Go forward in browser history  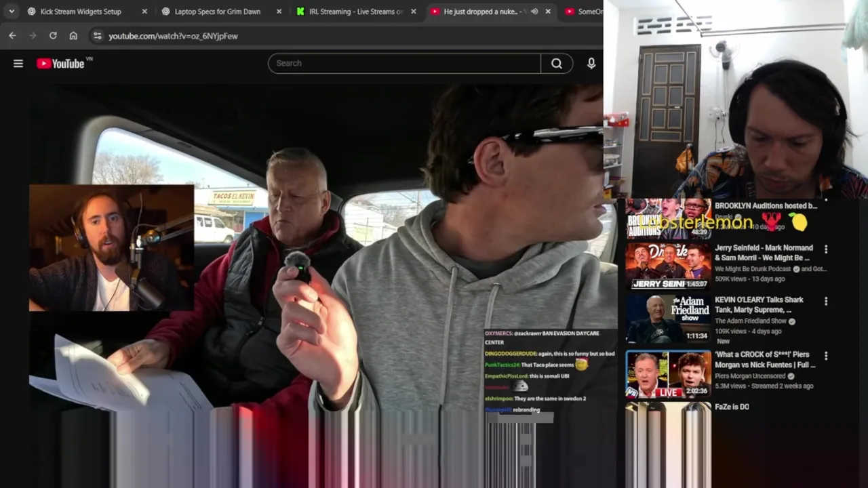coord(33,36)
